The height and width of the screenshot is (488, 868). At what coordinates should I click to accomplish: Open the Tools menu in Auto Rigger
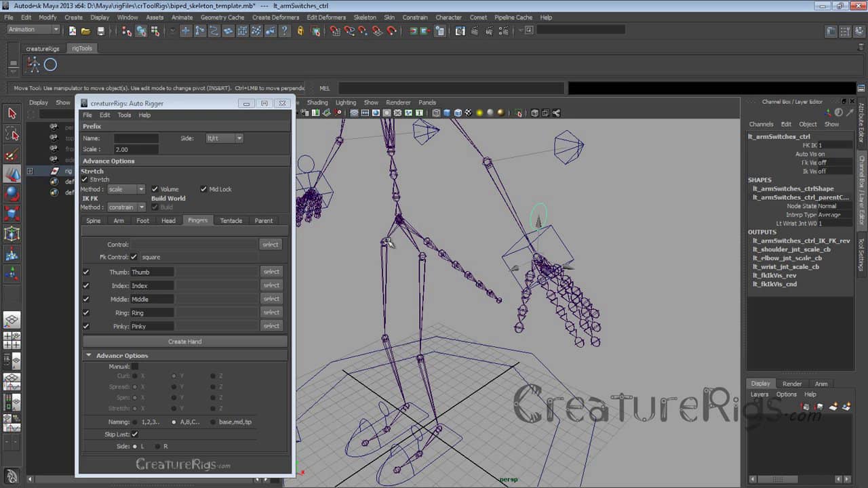click(x=124, y=115)
